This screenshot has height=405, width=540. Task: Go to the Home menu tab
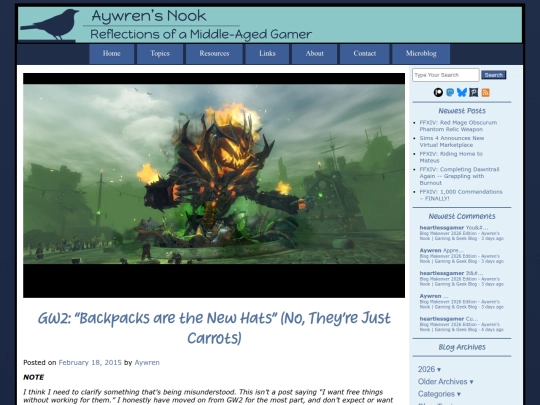tap(112, 54)
